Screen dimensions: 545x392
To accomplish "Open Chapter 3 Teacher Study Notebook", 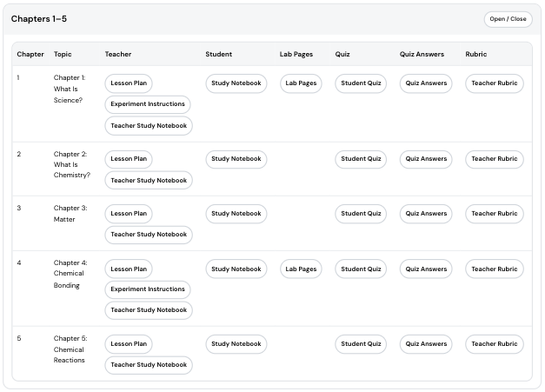I will 149,235.
